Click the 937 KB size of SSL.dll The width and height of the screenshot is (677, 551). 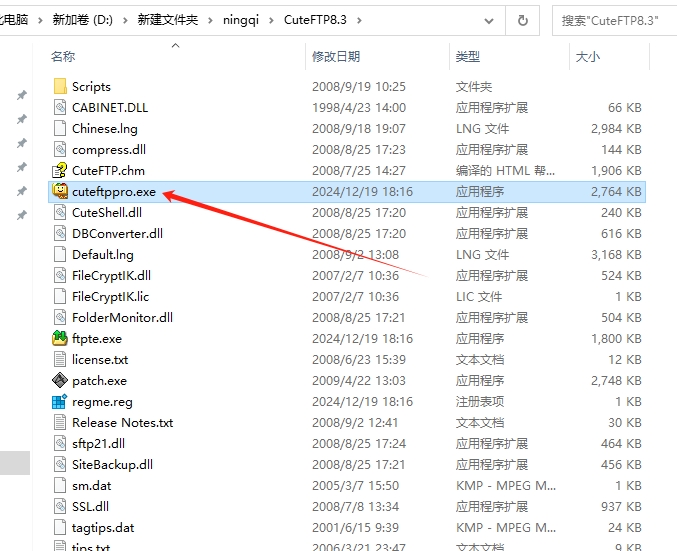621,507
